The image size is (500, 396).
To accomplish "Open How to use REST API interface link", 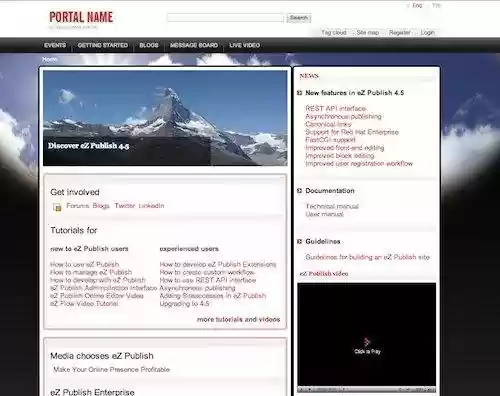I will point(208,280).
